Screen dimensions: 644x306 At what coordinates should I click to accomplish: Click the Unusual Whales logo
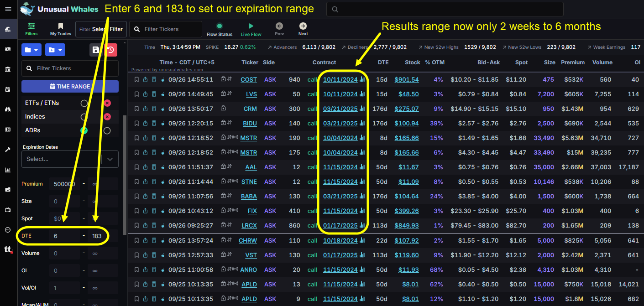(x=60, y=9)
